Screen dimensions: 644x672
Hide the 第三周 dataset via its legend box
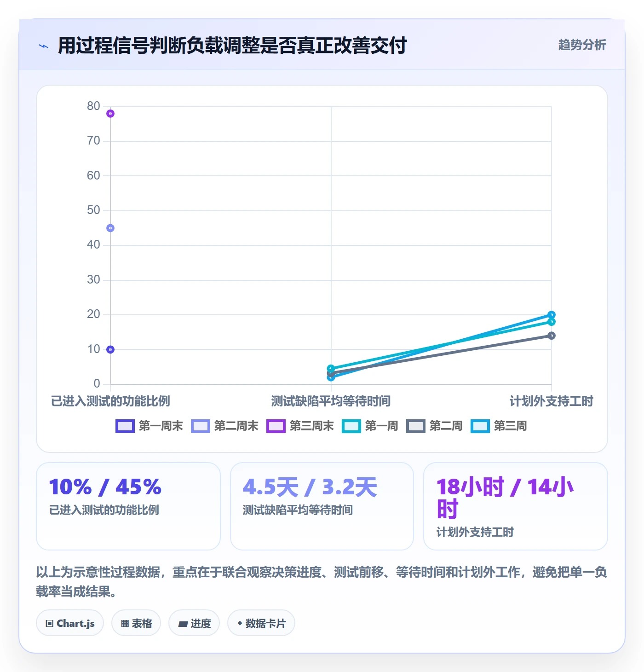[x=480, y=426]
